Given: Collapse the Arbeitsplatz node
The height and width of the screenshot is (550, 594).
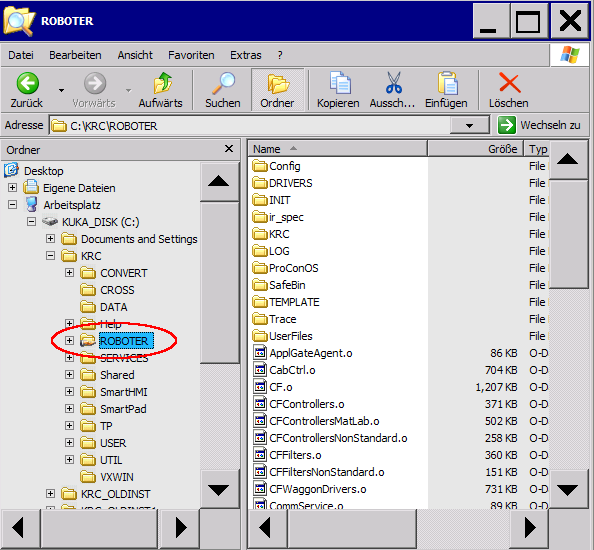Looking at the screenshot, I should 12,205.
